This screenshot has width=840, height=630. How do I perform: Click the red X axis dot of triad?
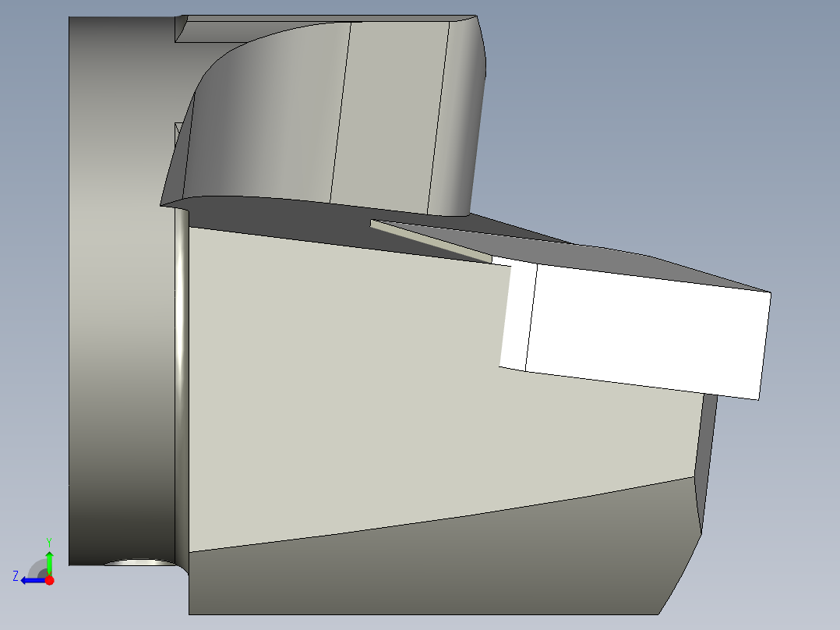49,580
